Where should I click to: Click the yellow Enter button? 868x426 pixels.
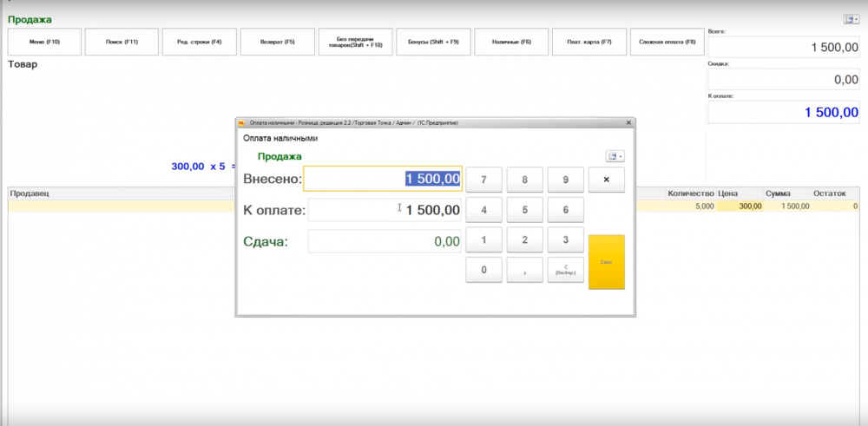click(607, 262)
